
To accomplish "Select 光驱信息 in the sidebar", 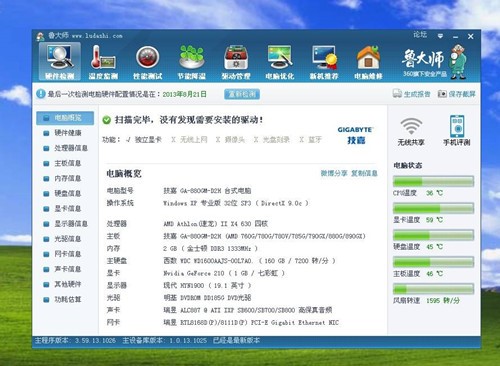I will coord(65,239).
